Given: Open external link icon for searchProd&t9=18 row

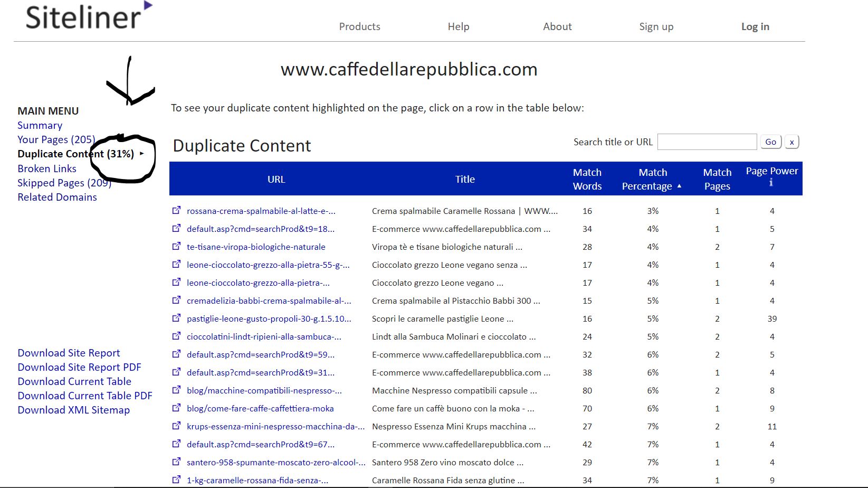Looking at the screenshot, I should pos(176,228).
